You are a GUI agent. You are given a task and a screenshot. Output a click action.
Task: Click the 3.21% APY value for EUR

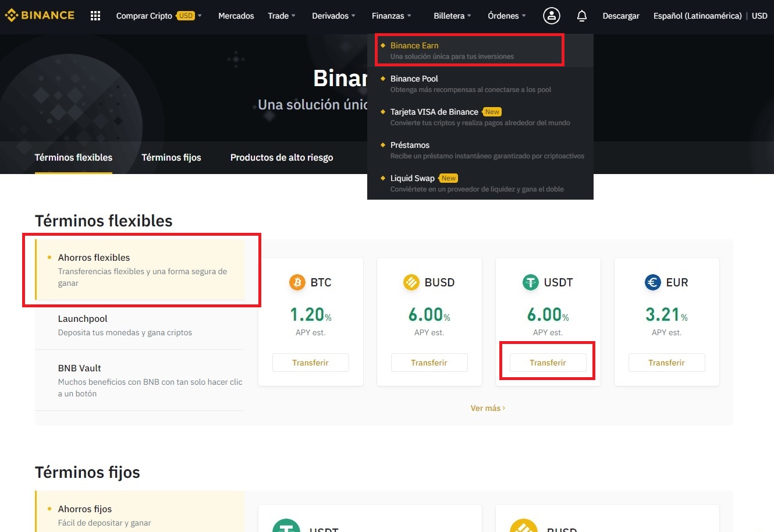pos(667,315)
